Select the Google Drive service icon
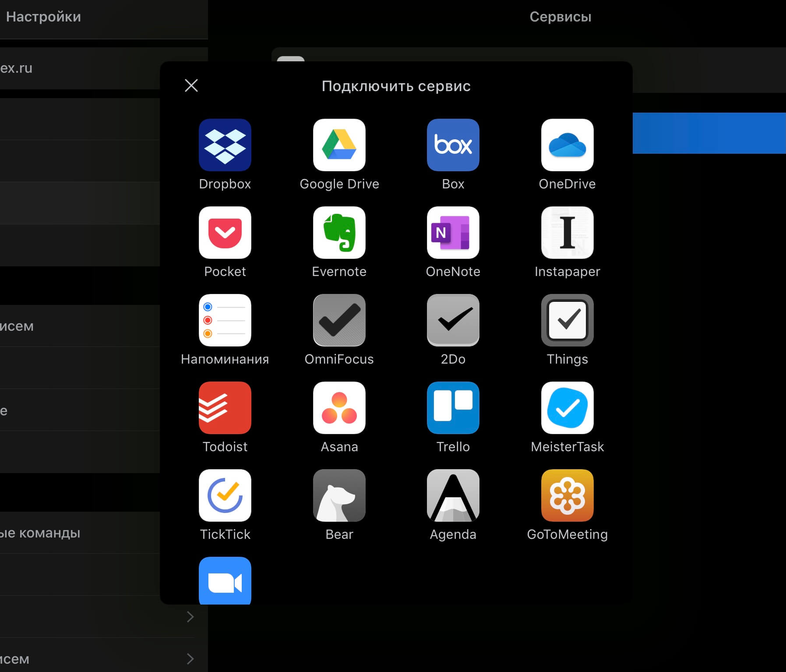Screen dimensions: 786x672 coord(339,145)
